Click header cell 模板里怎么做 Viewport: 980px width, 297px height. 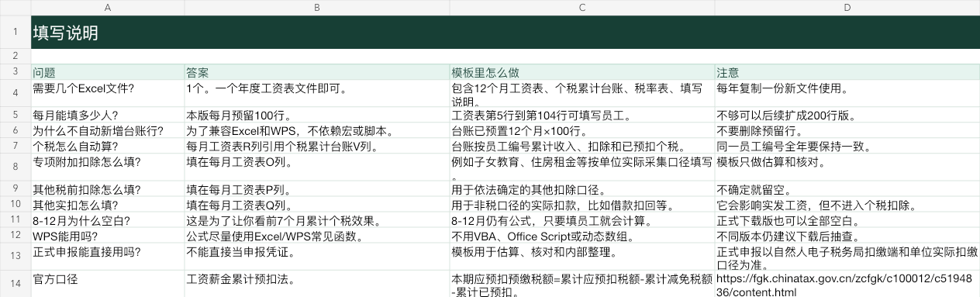tap(582, 72)
